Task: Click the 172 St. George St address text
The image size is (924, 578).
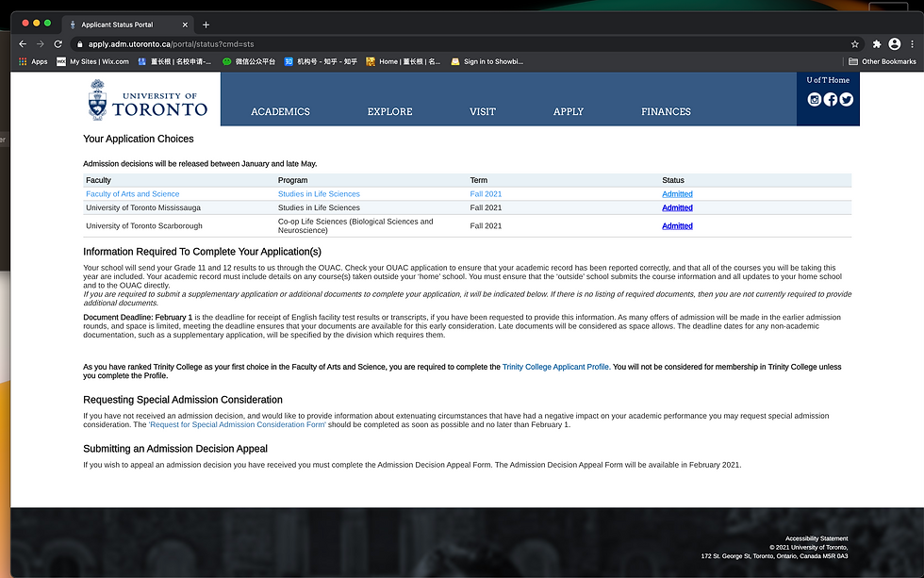Action: click(774, 556)
